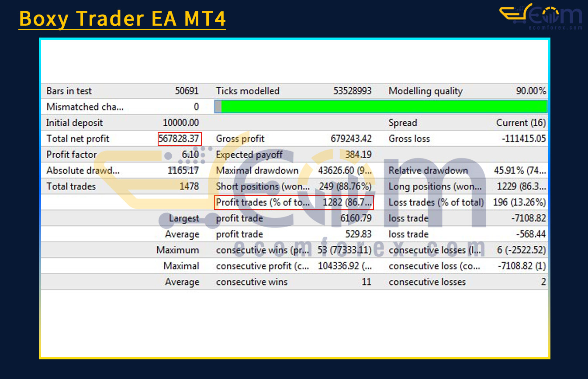The image size is (588, 379).
Task: Click the ecomforex.com logo in top corner
Action: point(541,17)
